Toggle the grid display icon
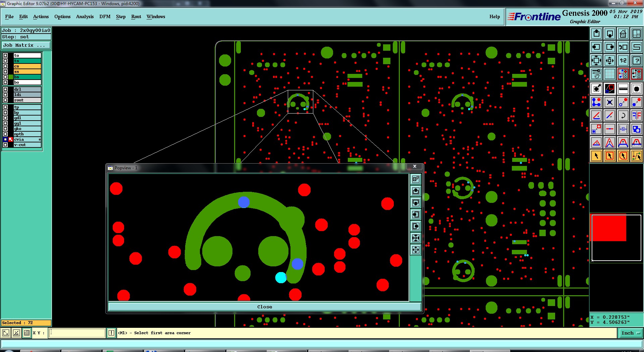 (x=610, y=74)
